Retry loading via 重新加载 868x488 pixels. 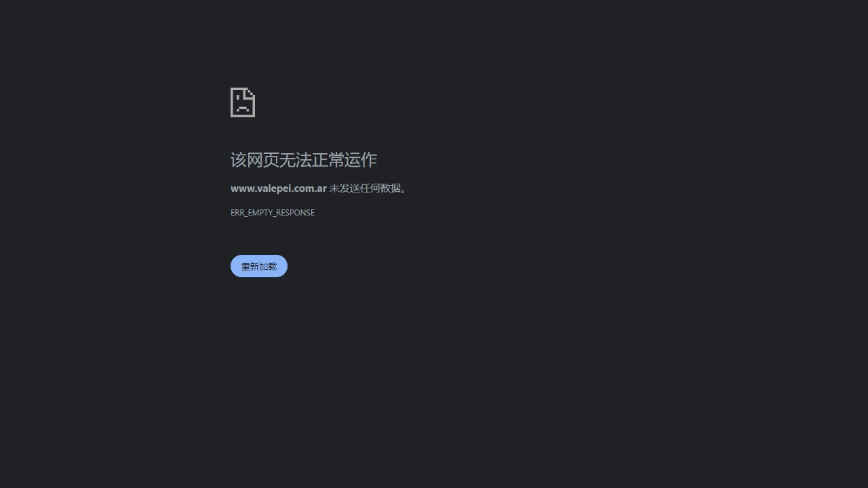pyautogui.click(x=259, y=266)
